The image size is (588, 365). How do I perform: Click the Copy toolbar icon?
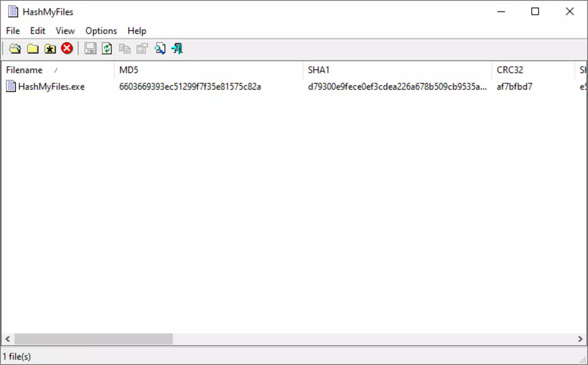point(125,48)
